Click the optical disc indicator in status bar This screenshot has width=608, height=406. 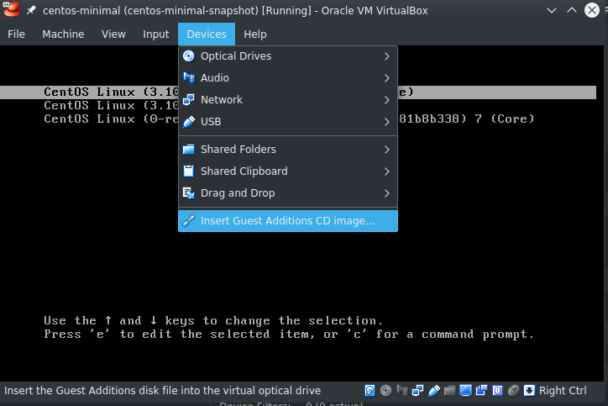tap(385, 390)
